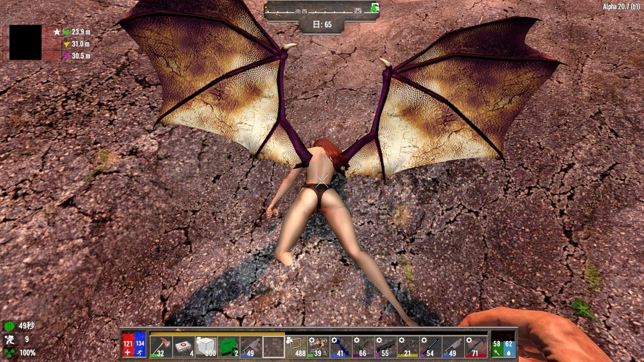Viewport: 644px width, 362px height.
Task: Select the empty highlighted toolbelt slot
Action: (x=273, y=347)
